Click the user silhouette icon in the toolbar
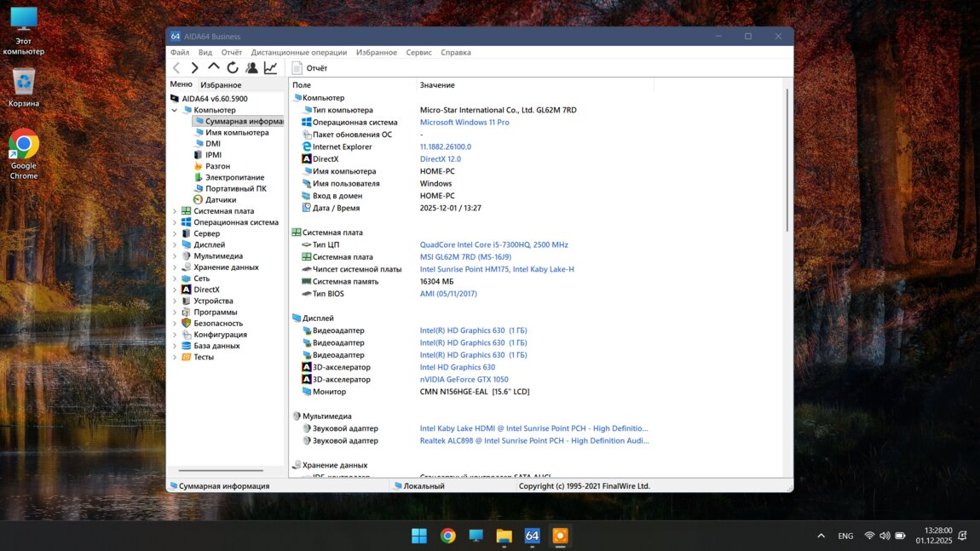980x551 pixels. [x=251, y=68]
